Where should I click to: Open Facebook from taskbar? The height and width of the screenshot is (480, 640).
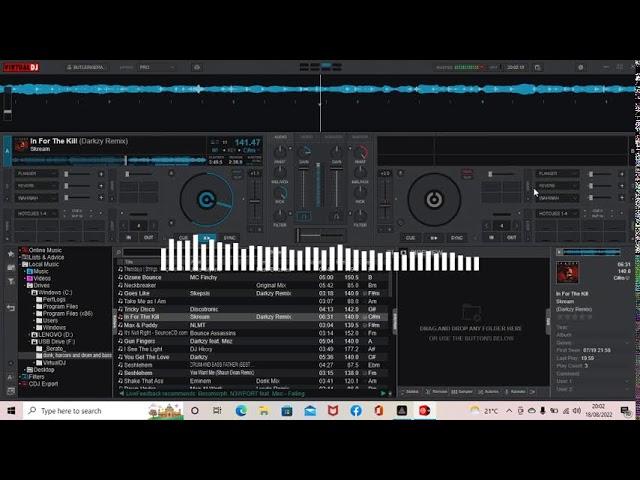click(x=356, y=411)
